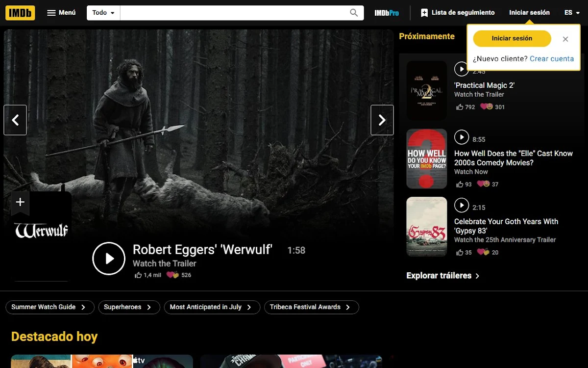Open the Crear cuenta link
The height and width of the screenshot is (368, 588).
pos(552,58)
